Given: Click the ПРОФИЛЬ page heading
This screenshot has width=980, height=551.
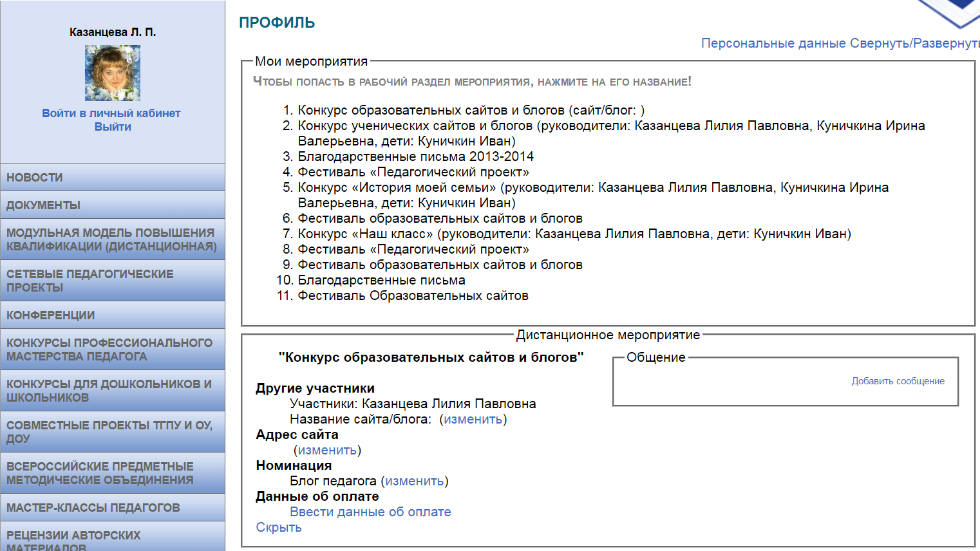Looking at the screenshot, I should [x=277, y=23].
